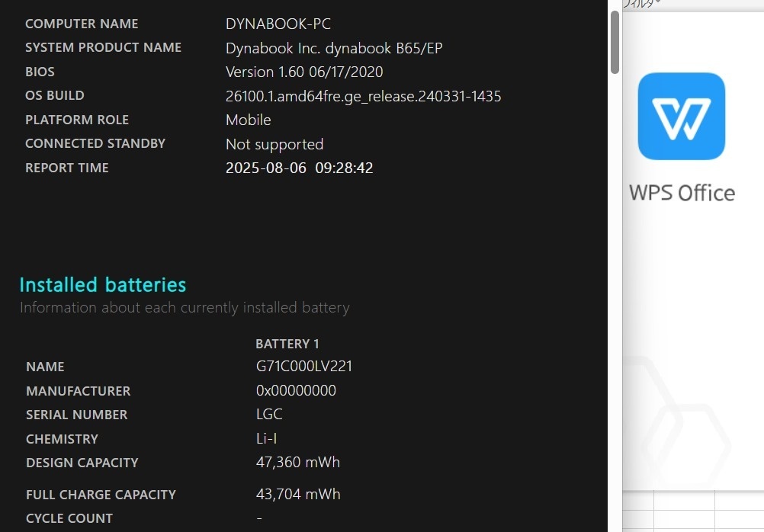Click the report time 2025-08-06 09:28:42

[299, 168]
